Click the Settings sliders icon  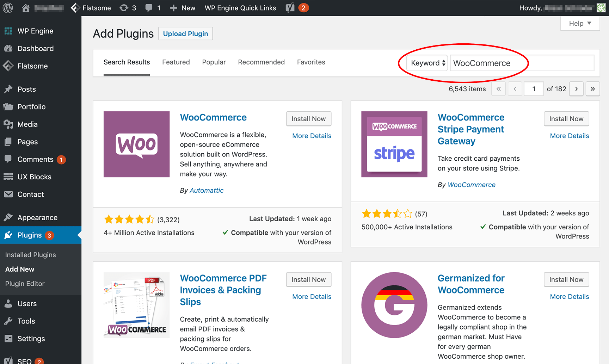[x=8, y=339]
